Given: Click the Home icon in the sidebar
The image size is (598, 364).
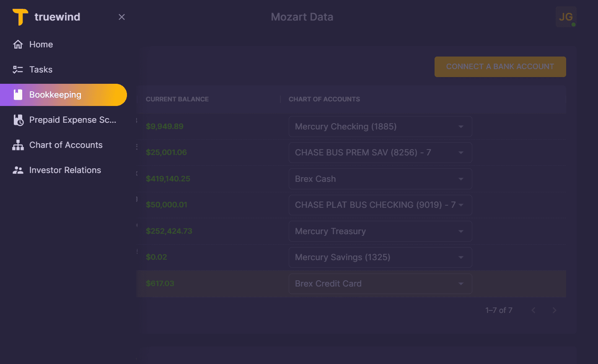Looking at the screenshot, I should click(18, 44).
